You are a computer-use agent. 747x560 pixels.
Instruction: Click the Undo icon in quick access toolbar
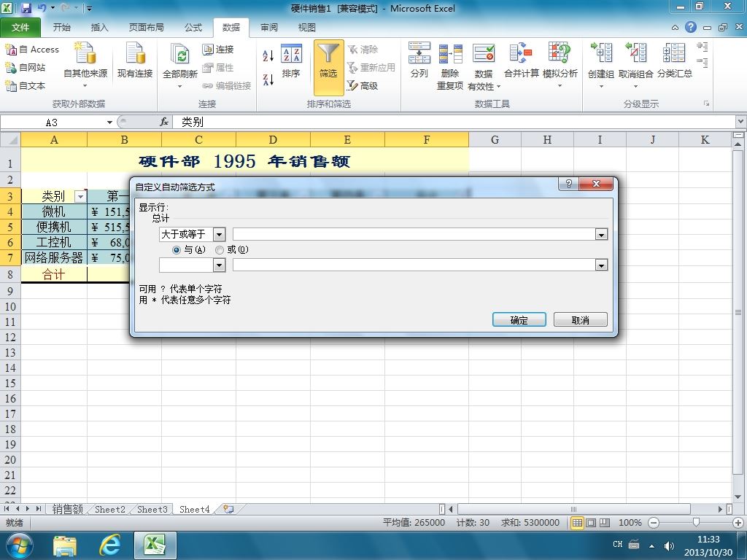42,7
